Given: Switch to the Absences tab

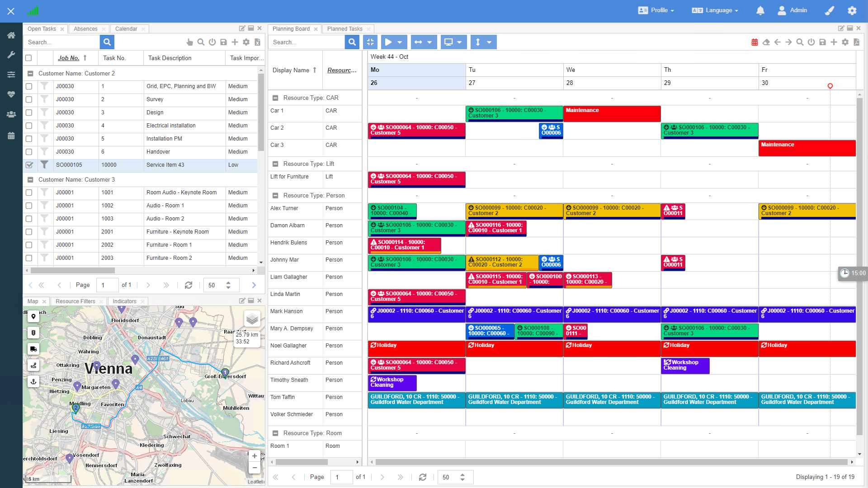Looking at the screenshot, I should [x=85, y=28].
